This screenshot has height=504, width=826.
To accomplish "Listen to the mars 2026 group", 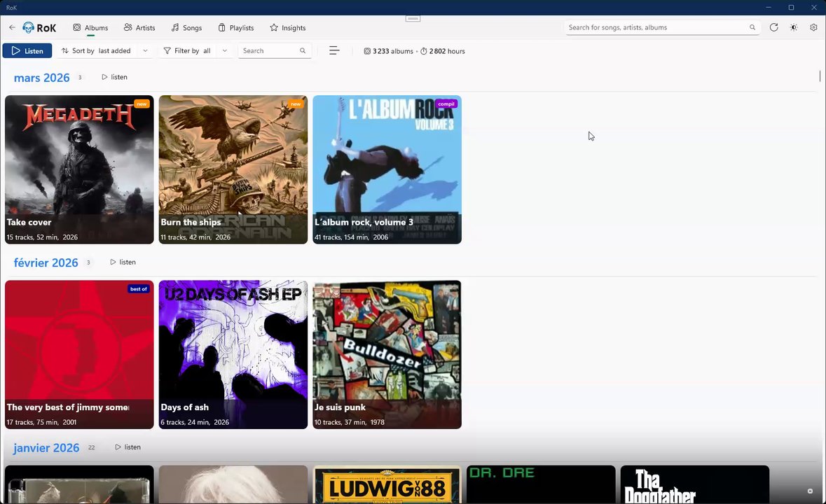I will [x=114, y=77].
